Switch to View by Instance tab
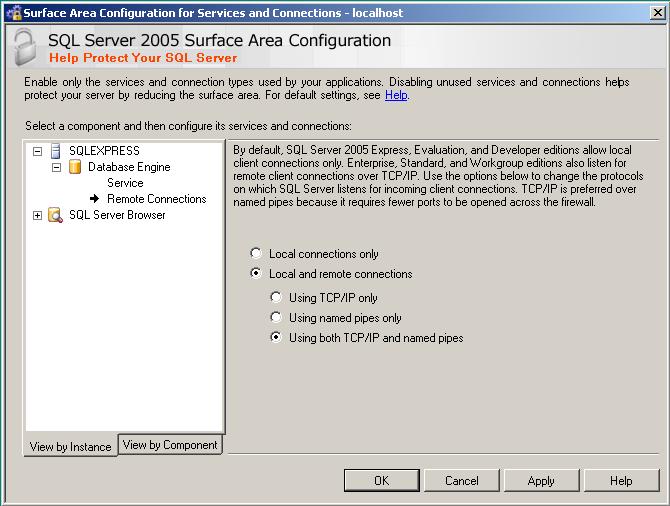 tap(71, 447)
